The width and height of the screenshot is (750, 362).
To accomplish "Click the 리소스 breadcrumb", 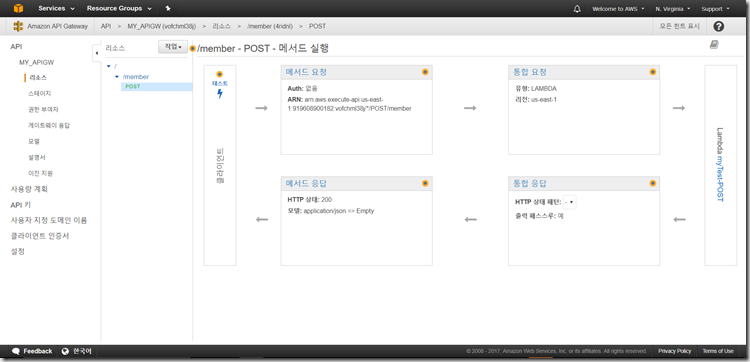I will 221,26.
